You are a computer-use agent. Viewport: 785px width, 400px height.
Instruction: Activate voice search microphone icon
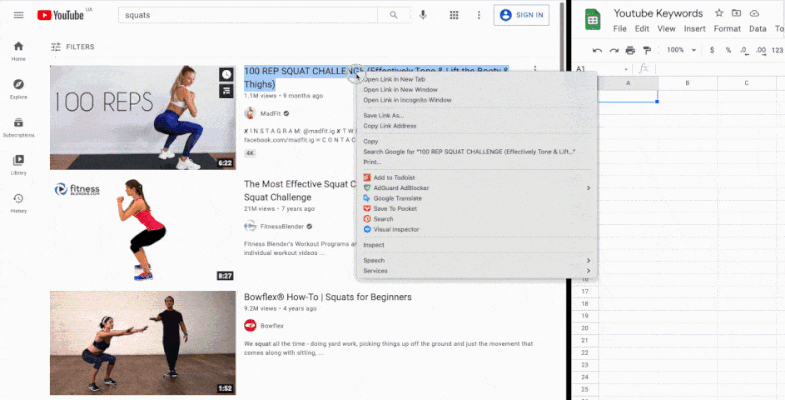[423, 15]
